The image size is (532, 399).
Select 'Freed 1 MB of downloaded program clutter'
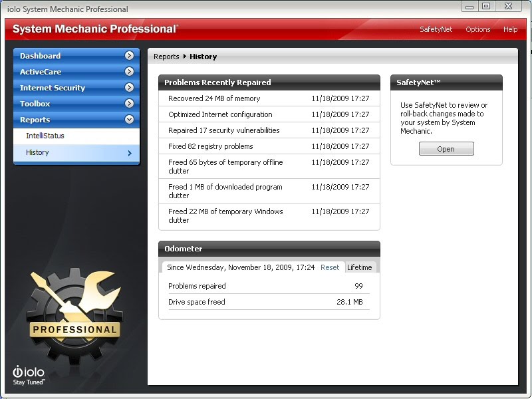tap(269, 191)
